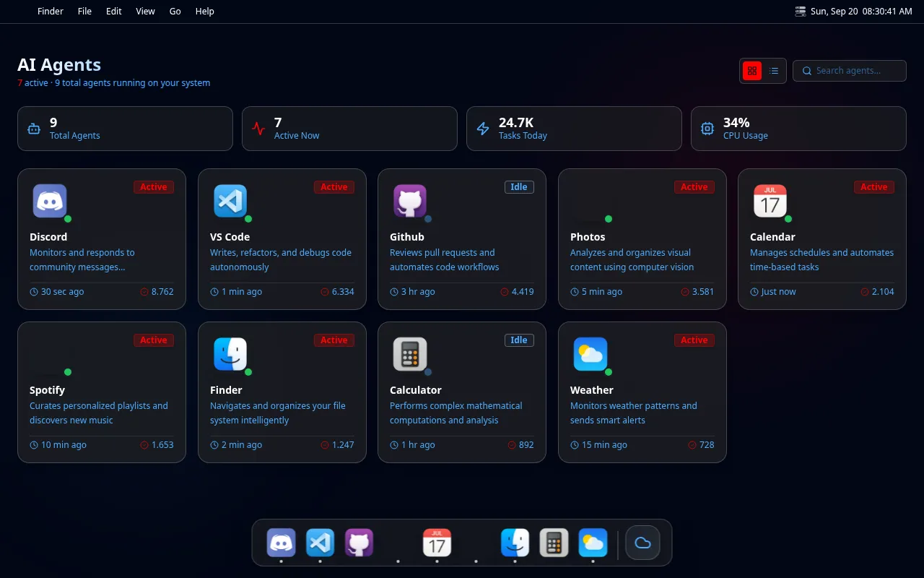Click the Active badge on Calendar card

pos(874,187)
